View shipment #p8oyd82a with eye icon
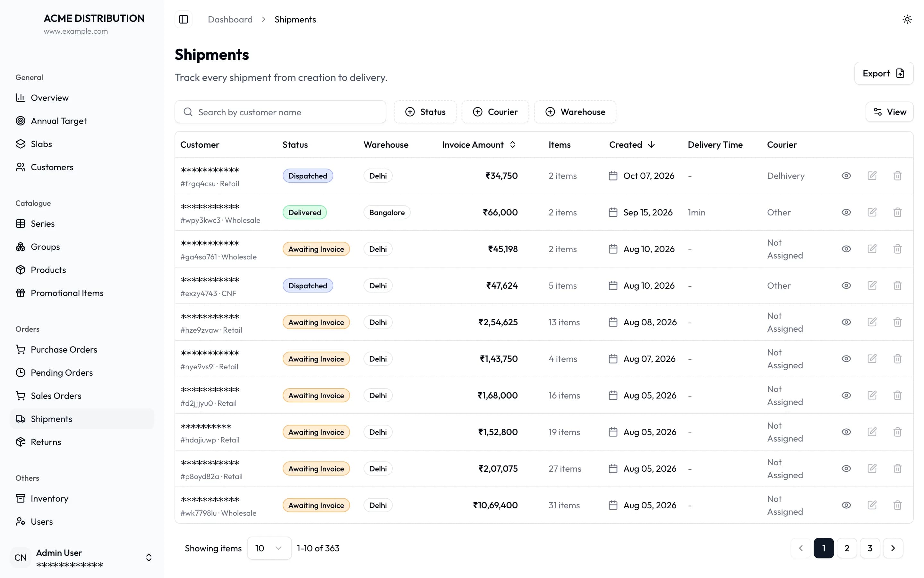924x578 pixels. 846,469
